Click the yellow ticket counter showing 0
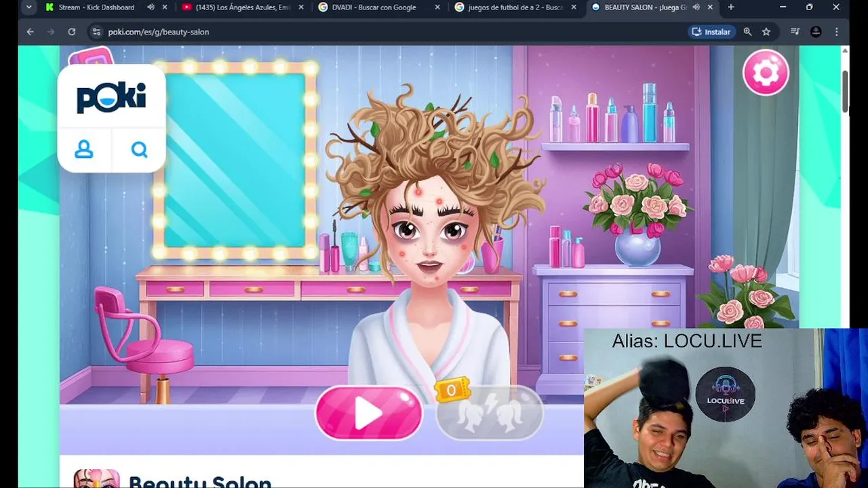The width and height of the screenshot is (868, 488). [x=452, y=390]
